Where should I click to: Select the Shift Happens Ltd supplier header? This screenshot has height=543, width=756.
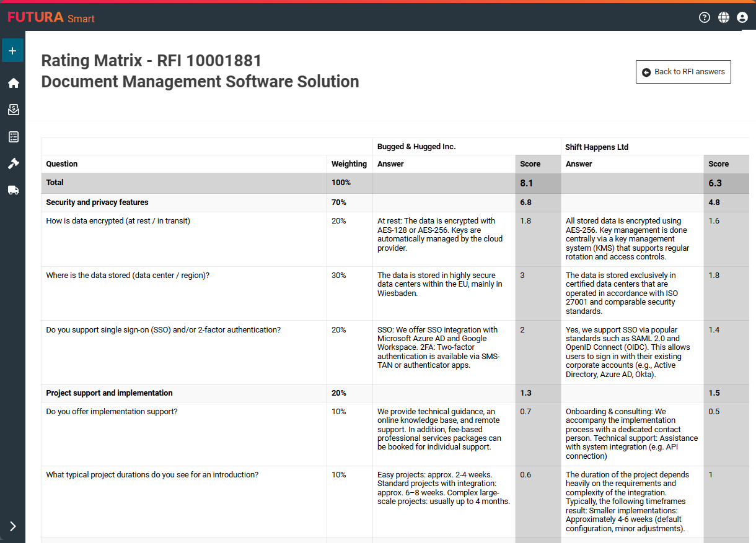coord(596,147)
